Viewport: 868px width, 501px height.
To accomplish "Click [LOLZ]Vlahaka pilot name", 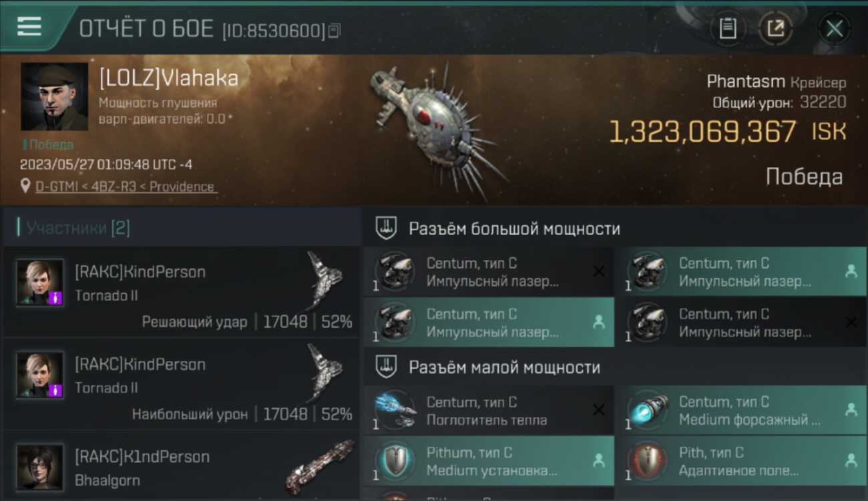I will [168, 78].
